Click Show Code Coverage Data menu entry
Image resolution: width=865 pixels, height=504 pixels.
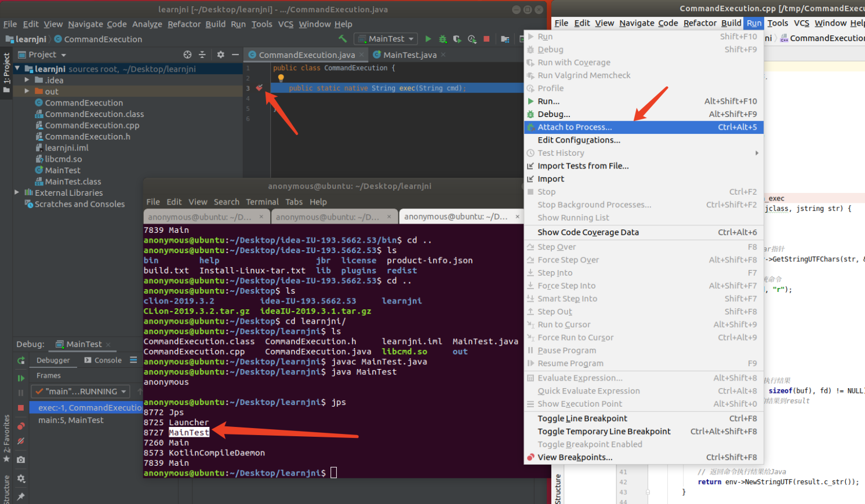(x=588, y=232)
